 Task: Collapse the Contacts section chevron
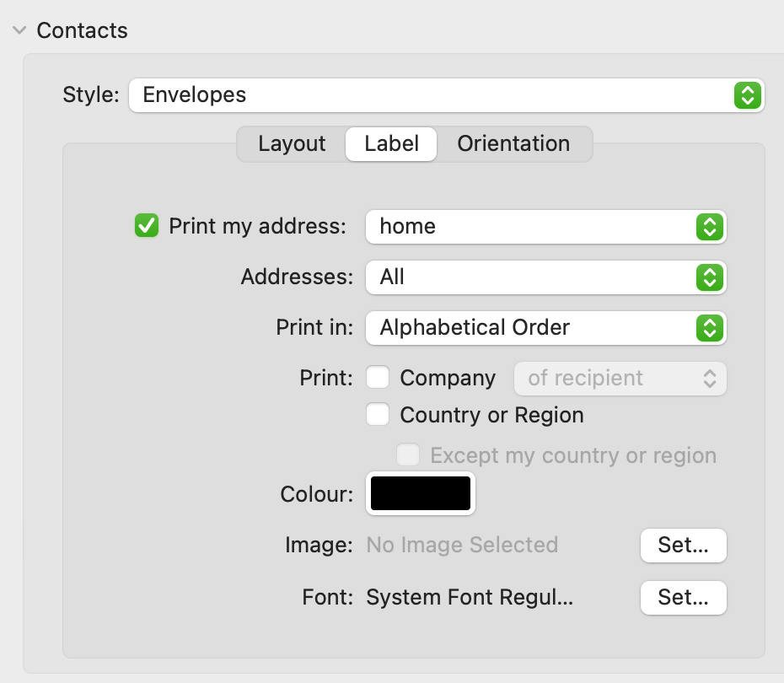[19, 30]
